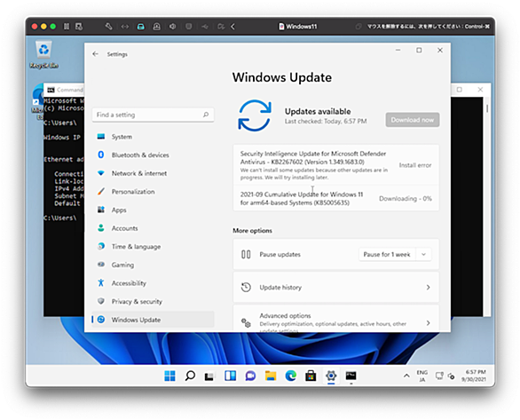Open taskbar Search magnifier icon
The height and width of the screenshot is (420, 520).
(x=190, y=376)
